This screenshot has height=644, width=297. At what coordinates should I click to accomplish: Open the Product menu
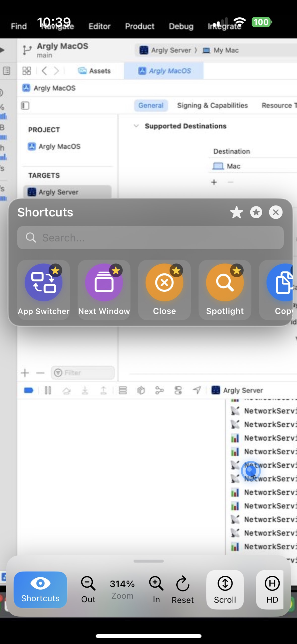tap(140, 26)
